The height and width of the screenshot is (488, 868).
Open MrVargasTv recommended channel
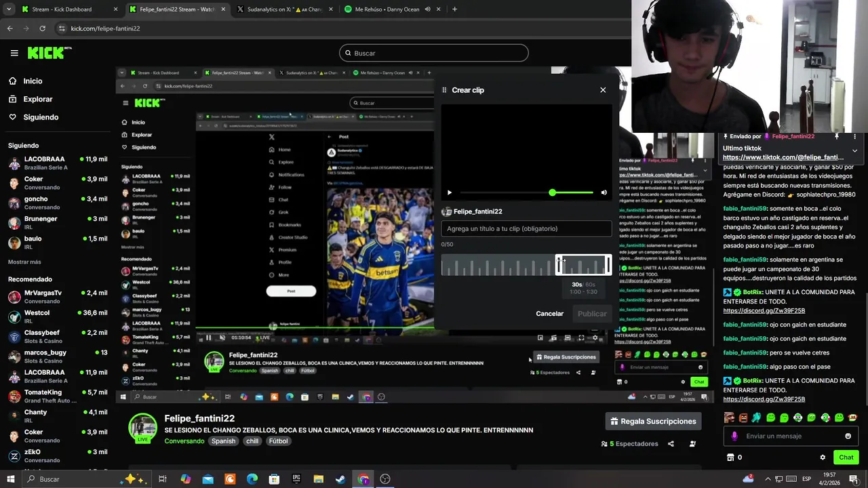58,296
